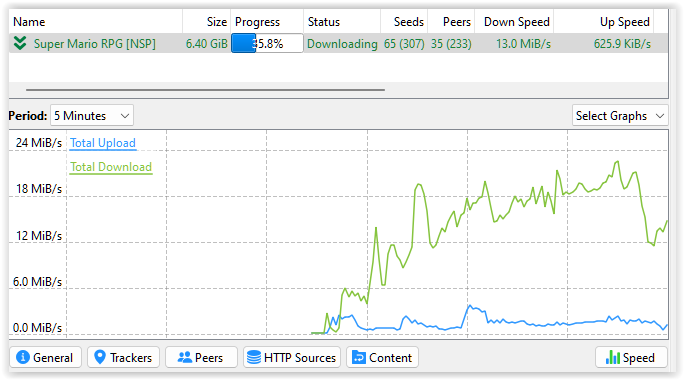
Task: Click the Total Upload legend label
Action: [x=103, y=143]
